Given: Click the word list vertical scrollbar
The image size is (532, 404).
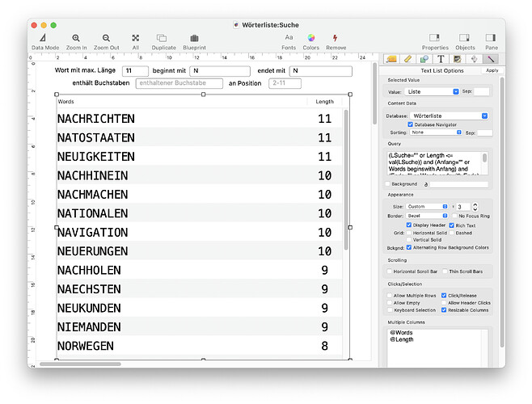Looking at the screenshot, I should 346,180.
